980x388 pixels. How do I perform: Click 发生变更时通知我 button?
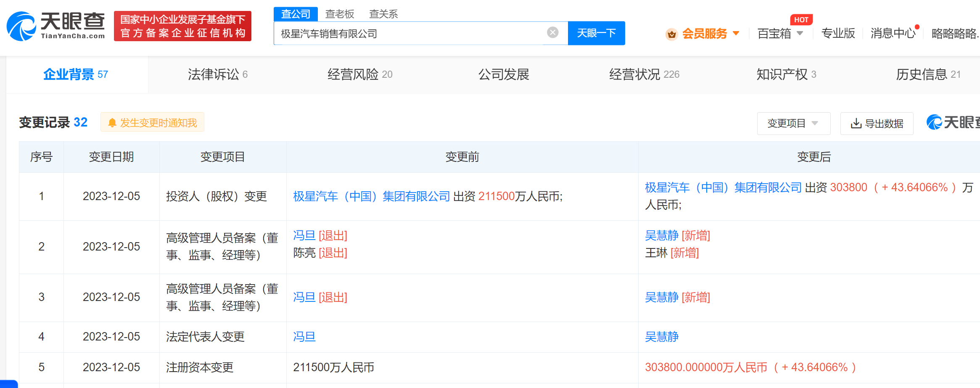point(152,122)
